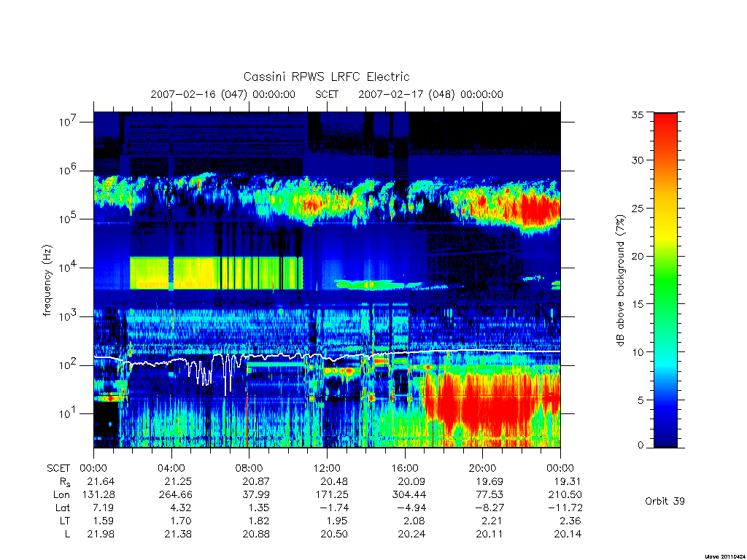Click the colorbar value "20"

[x=637, y=256]
